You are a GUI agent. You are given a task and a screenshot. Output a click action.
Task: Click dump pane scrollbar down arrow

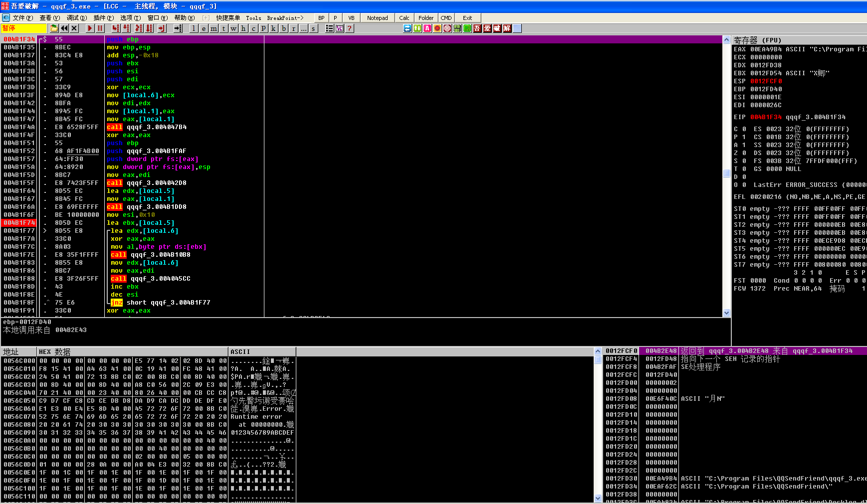[x=598, y=498]
